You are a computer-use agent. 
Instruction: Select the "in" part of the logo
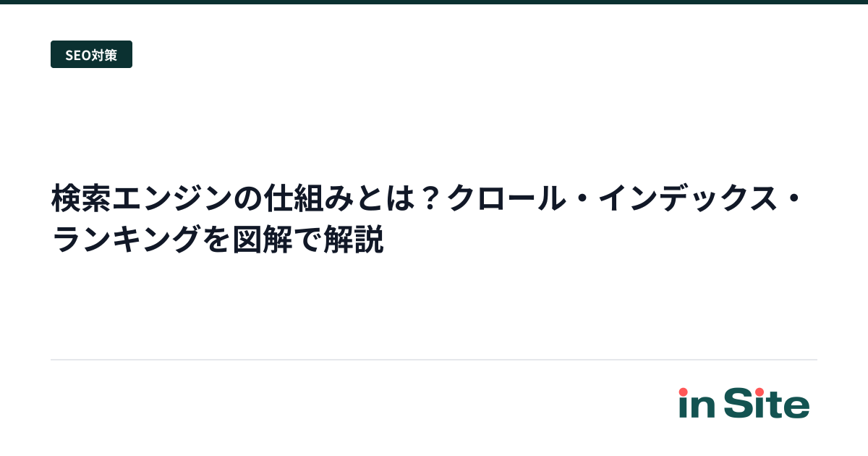(696, 403)
